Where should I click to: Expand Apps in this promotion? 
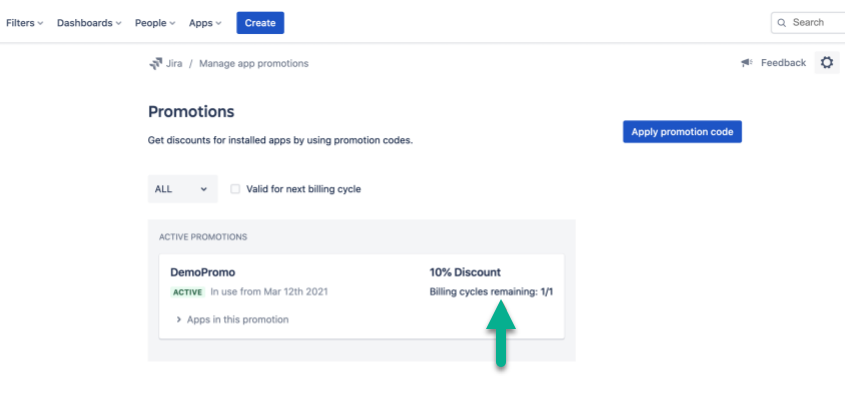[232, 319]
